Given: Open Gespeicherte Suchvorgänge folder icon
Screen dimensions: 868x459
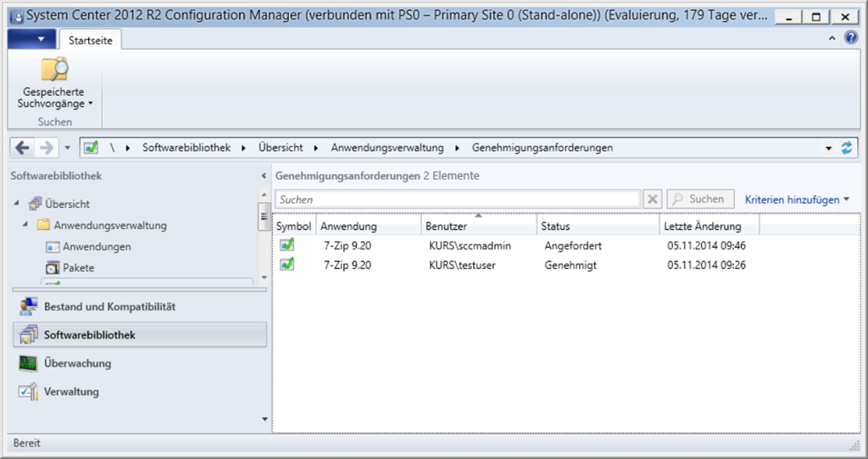Looking at the screenshot, I should (x=54, y=70).
